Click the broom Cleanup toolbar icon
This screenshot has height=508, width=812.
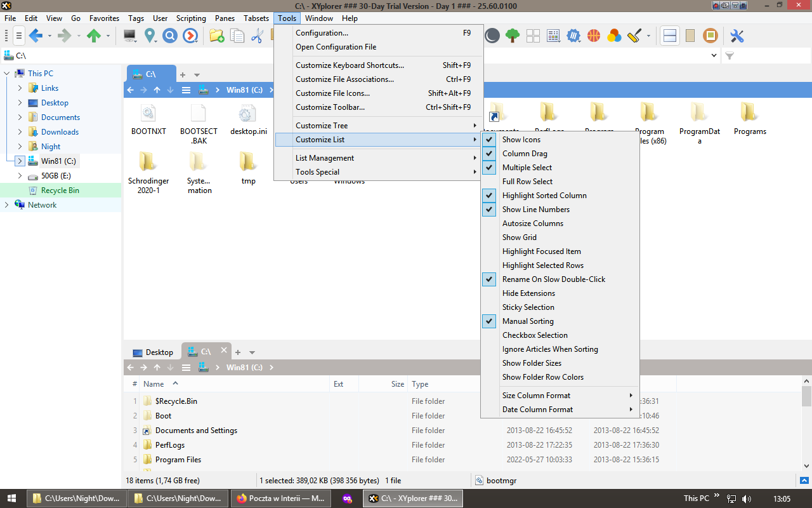coord(632,36)
